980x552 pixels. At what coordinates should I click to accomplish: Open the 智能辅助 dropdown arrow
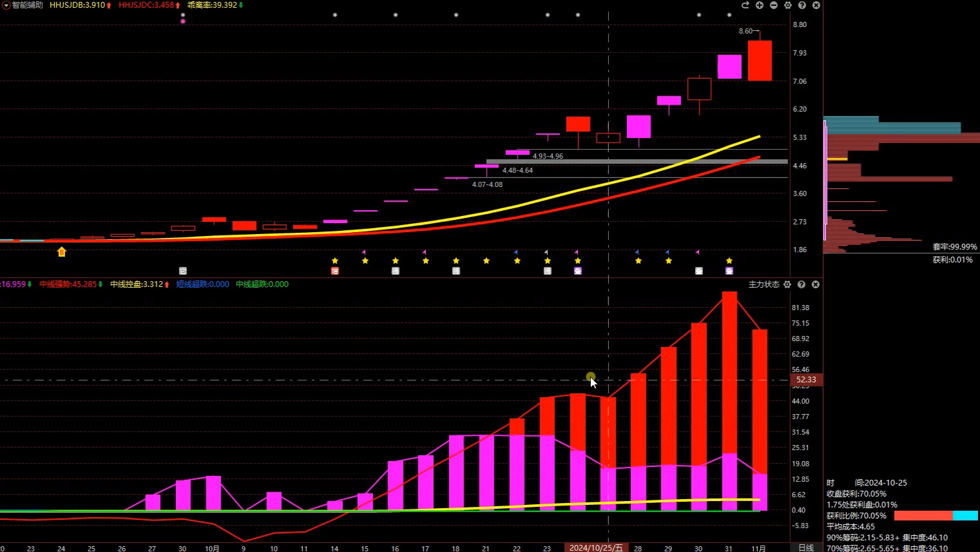tap(6, 5)
